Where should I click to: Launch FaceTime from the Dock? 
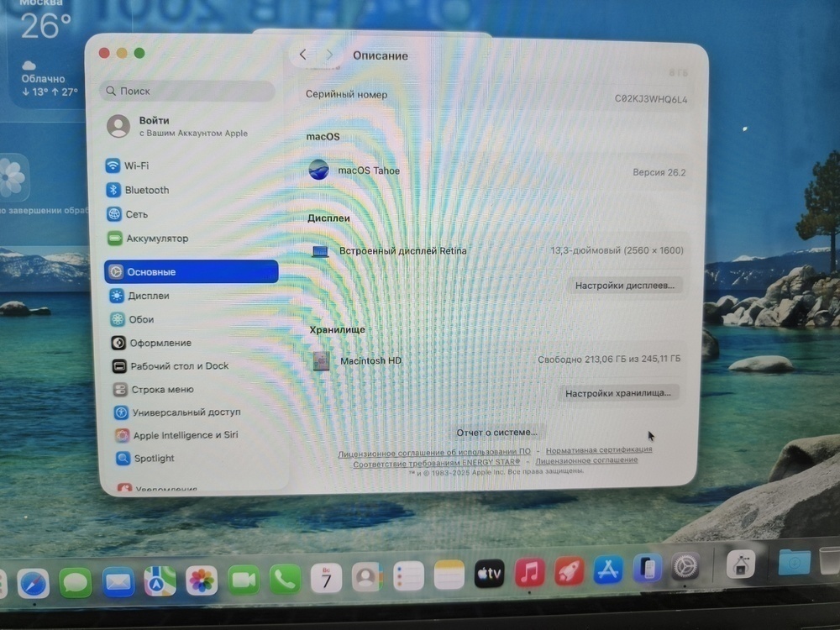244,580
